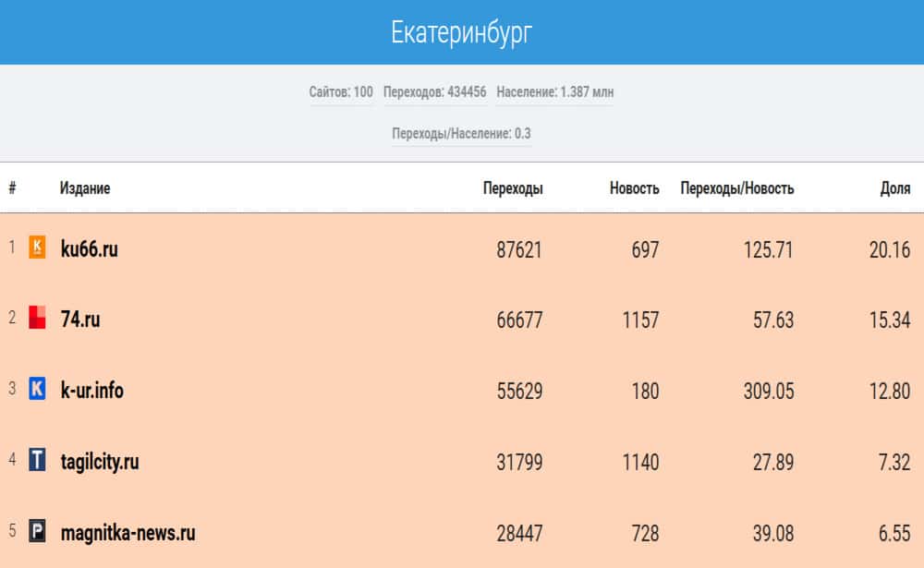Click the ku66.ru orange favicon icon

point(37,247)
